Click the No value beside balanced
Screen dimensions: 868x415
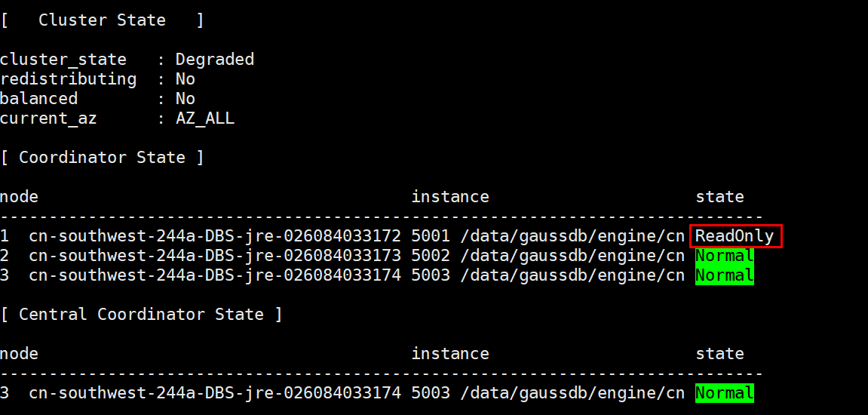coord(186,99)
